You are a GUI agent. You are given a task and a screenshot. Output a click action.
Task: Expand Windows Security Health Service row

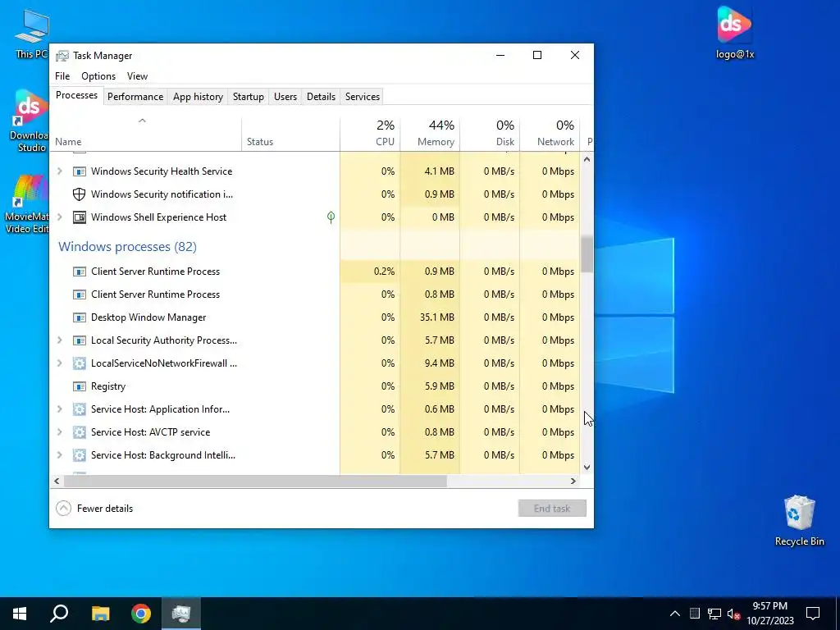pyautogui.click(x=60, y=171)
